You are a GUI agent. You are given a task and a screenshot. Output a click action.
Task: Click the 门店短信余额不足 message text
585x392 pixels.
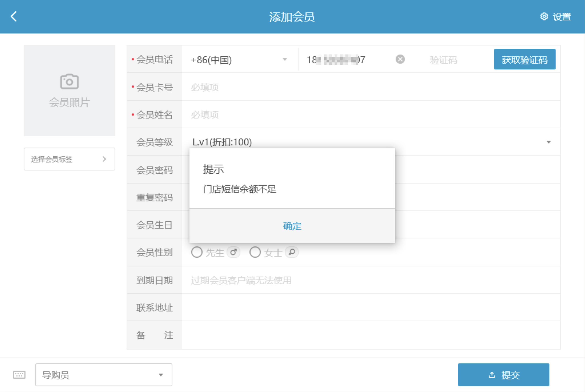click(240, 189)
